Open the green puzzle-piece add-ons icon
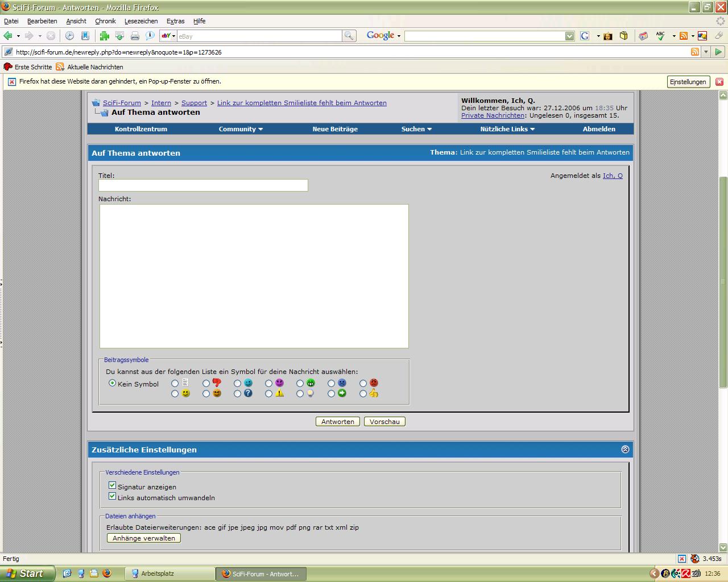 pyautogui.click(x=104, y=36)
